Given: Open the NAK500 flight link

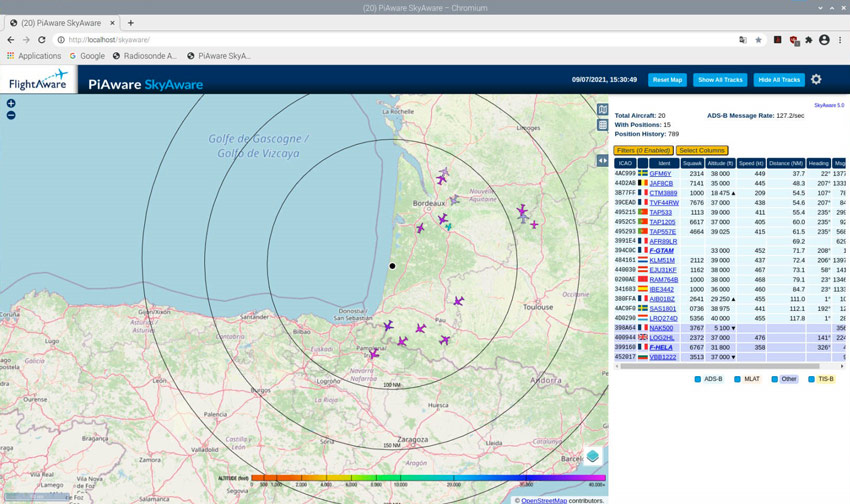Looking at the screenshot, I should [661, 328].
